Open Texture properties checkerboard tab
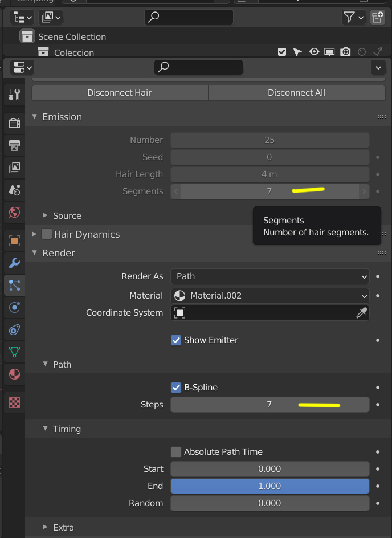 tap(15, 402)
